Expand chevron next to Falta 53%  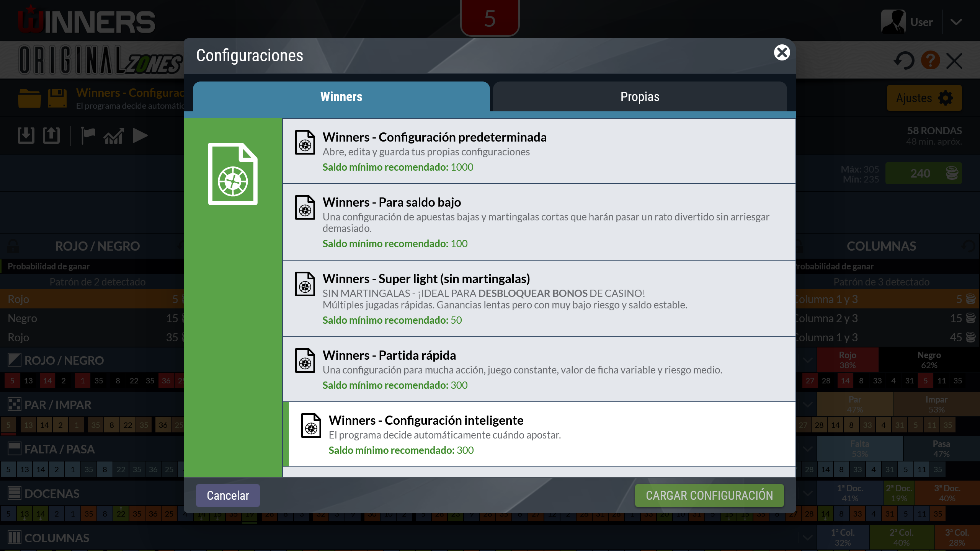[807, 449]
